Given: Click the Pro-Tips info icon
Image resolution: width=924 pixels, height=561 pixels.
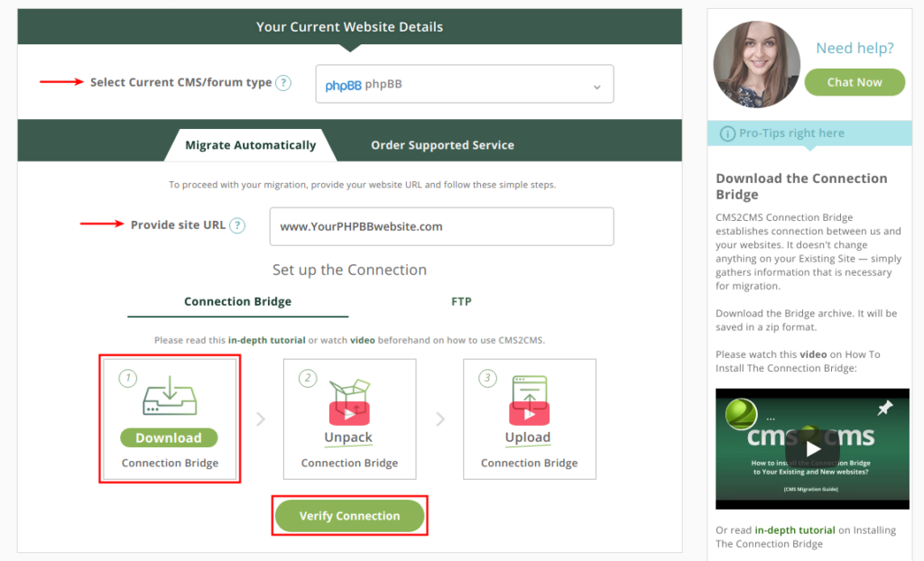Looking at the screenshot, I should 727,133.
